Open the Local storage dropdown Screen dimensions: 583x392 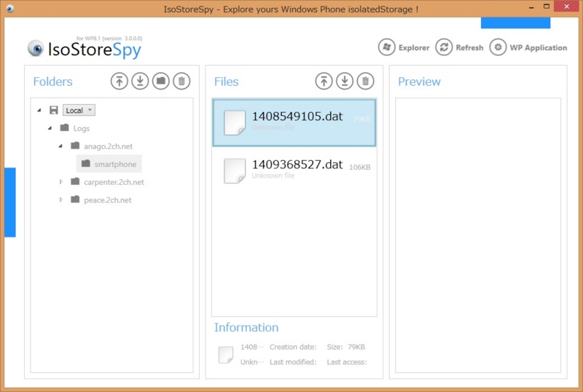tap(79, 110)
